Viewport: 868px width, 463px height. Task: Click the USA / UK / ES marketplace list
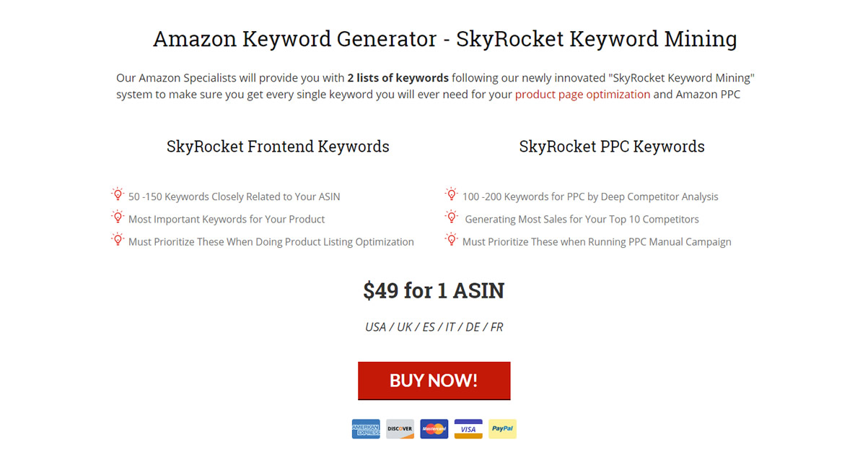434,327
